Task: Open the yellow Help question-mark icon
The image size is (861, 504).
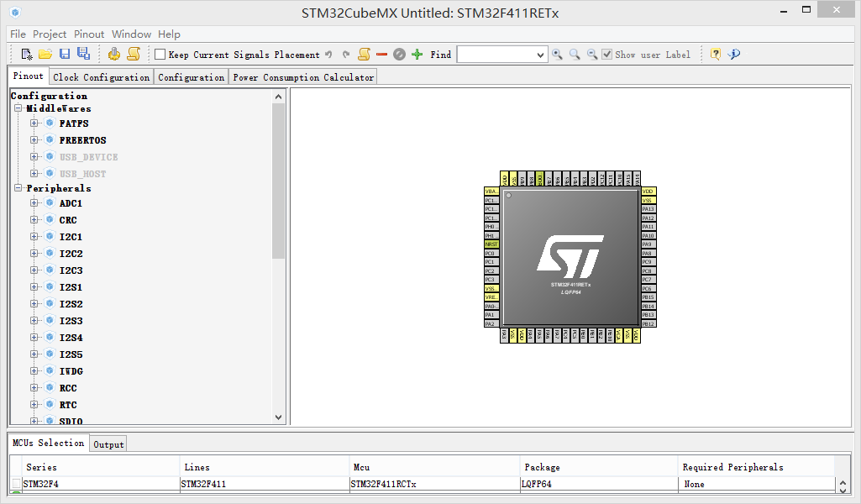Action: click(715, 54)
